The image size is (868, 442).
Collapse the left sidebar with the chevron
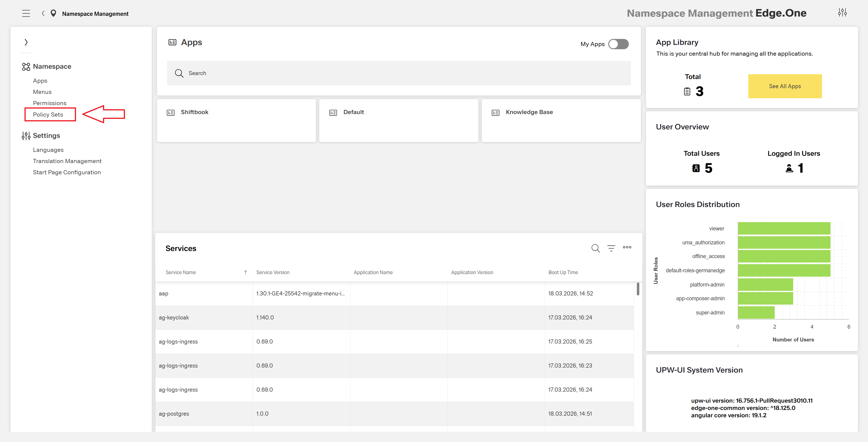(26, 42)
